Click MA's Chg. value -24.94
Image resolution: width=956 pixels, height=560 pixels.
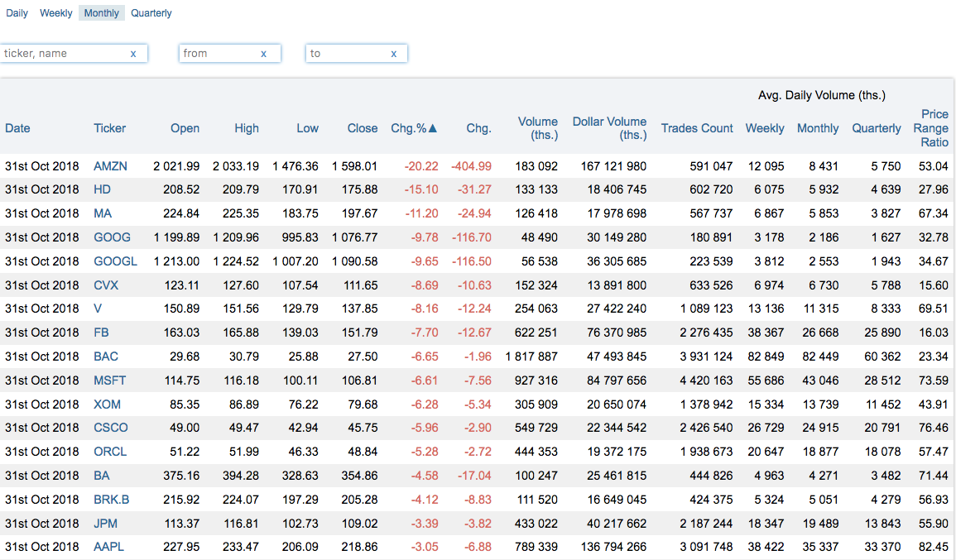pyautogui.click(x=474, y=213)
